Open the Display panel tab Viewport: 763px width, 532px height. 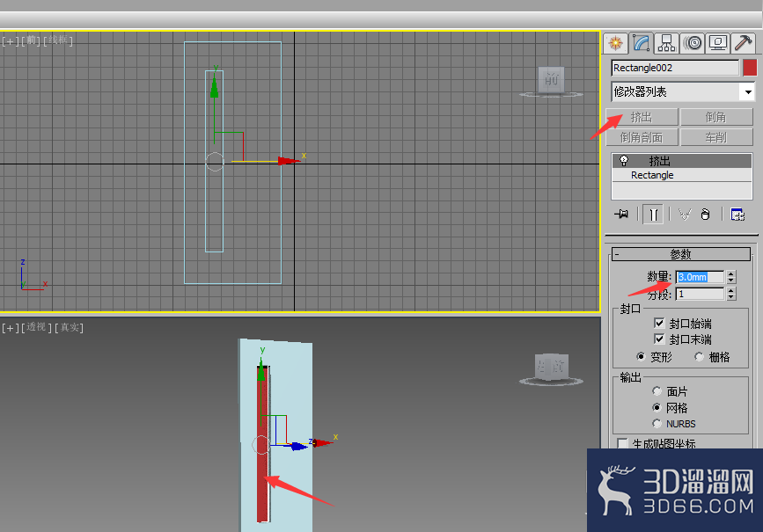(718, 43)
